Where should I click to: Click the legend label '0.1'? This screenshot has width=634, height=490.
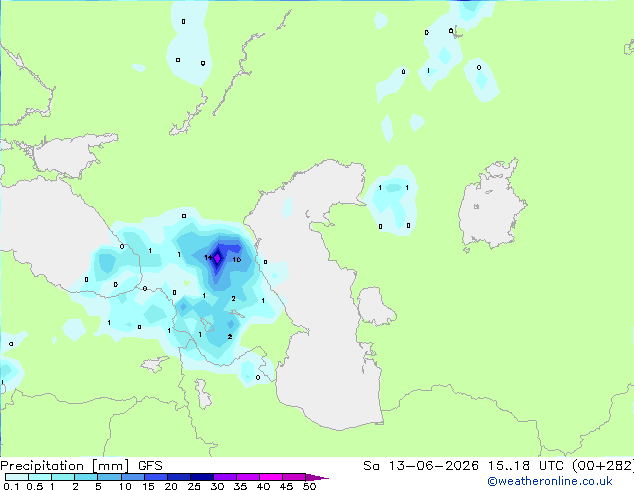[x=11, y=486]
